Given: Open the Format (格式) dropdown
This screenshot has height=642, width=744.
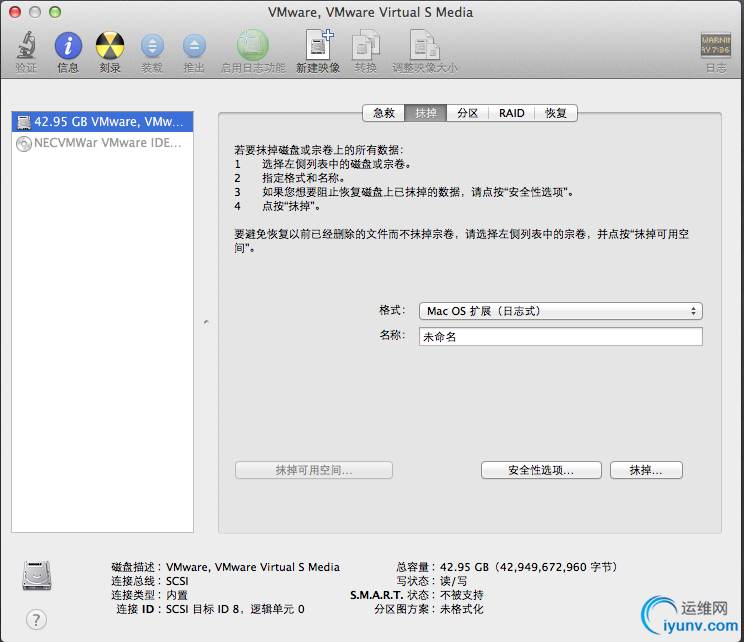Looking at the screenshot, I should (x=560, y=311).
